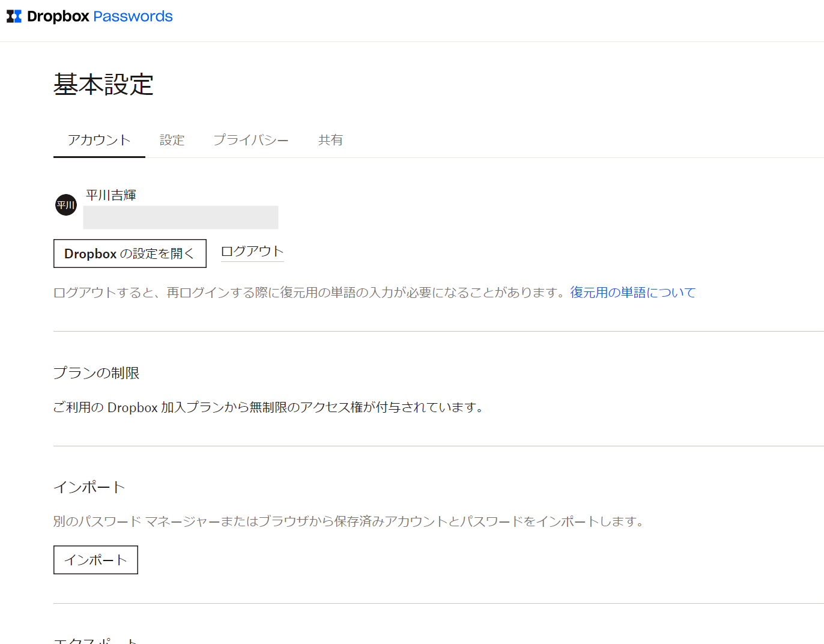Open the 復元用の単語について link
824x644 pixels.
click(632, 293)
